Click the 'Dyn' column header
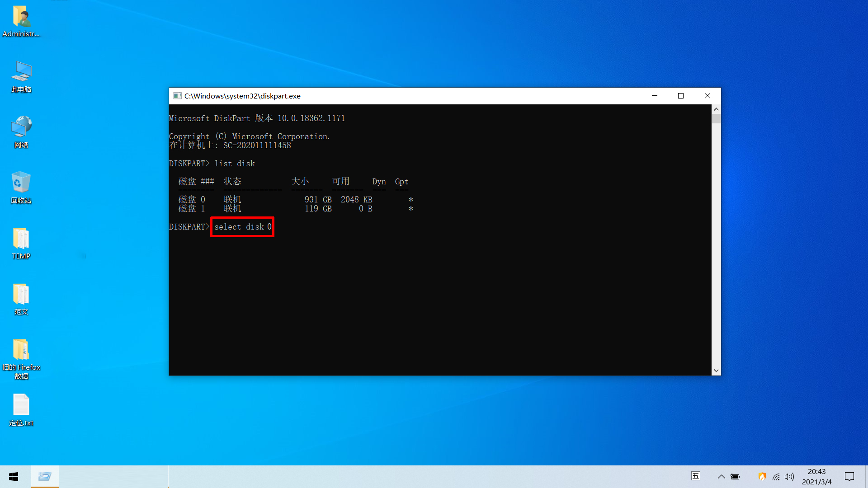Image resolution: width=868 pixels, height=488 pixels. (x=379, y=182)
